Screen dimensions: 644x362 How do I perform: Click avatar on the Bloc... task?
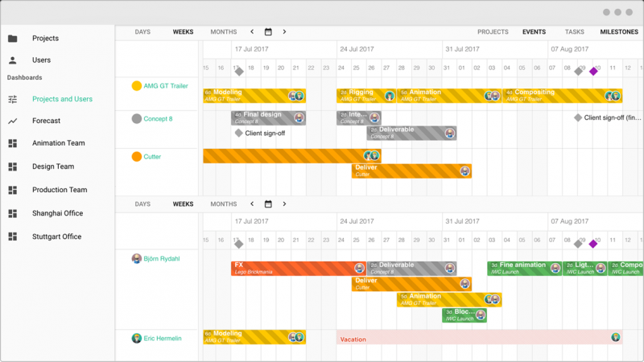tap(480, 315)
